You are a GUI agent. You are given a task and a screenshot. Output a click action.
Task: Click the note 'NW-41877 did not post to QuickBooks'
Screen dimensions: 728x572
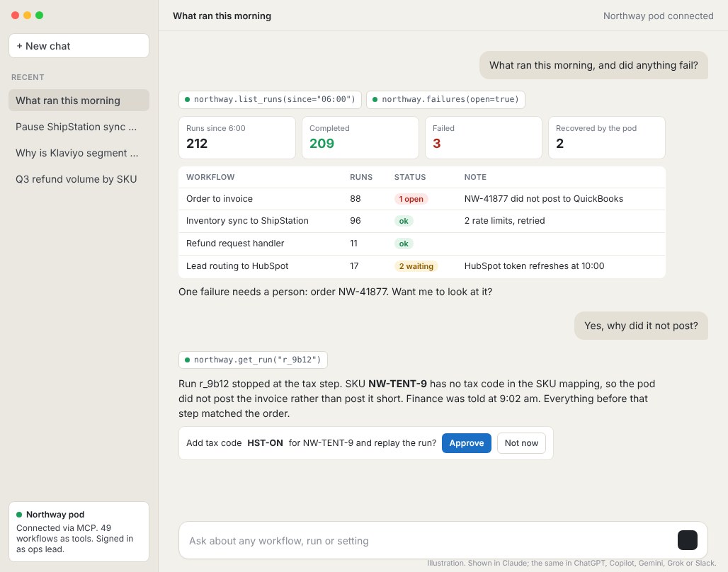tap(544, 199)
